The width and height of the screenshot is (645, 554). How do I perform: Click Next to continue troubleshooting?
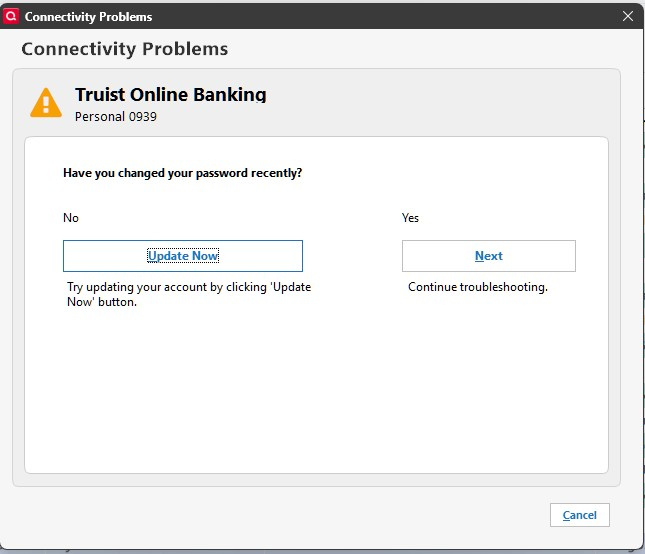(x=489, y=256)
